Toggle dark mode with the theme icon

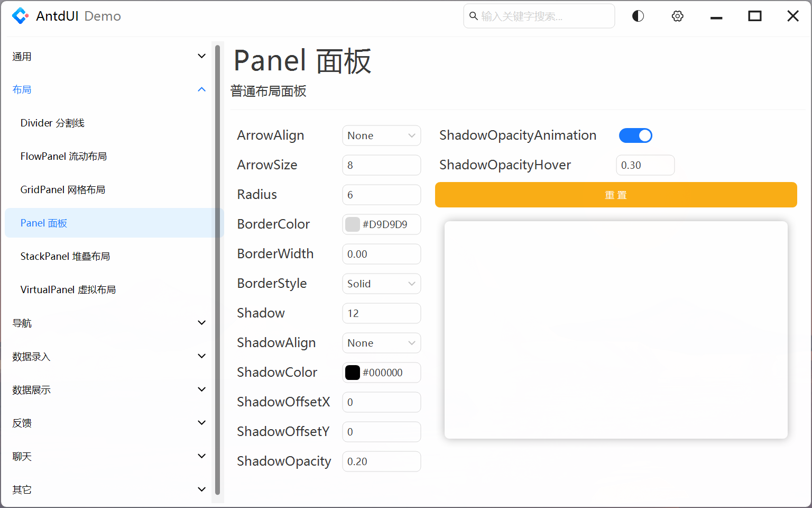tap(638, 16)
